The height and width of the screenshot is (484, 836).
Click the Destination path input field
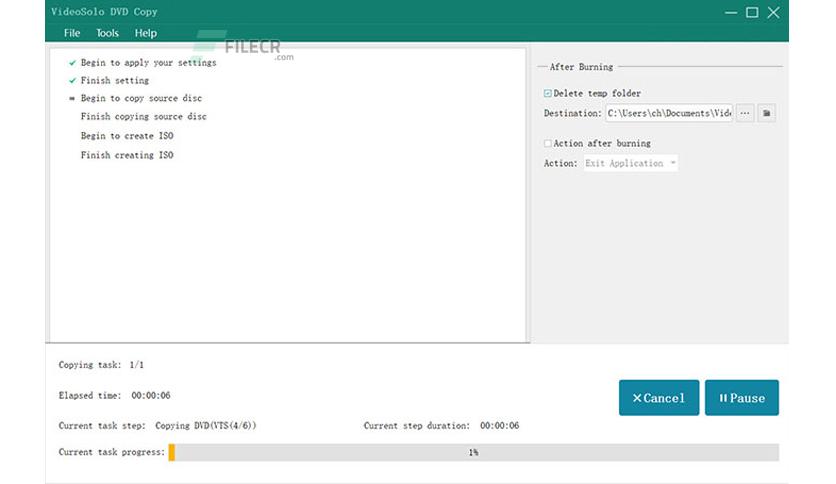pos(669,113)
